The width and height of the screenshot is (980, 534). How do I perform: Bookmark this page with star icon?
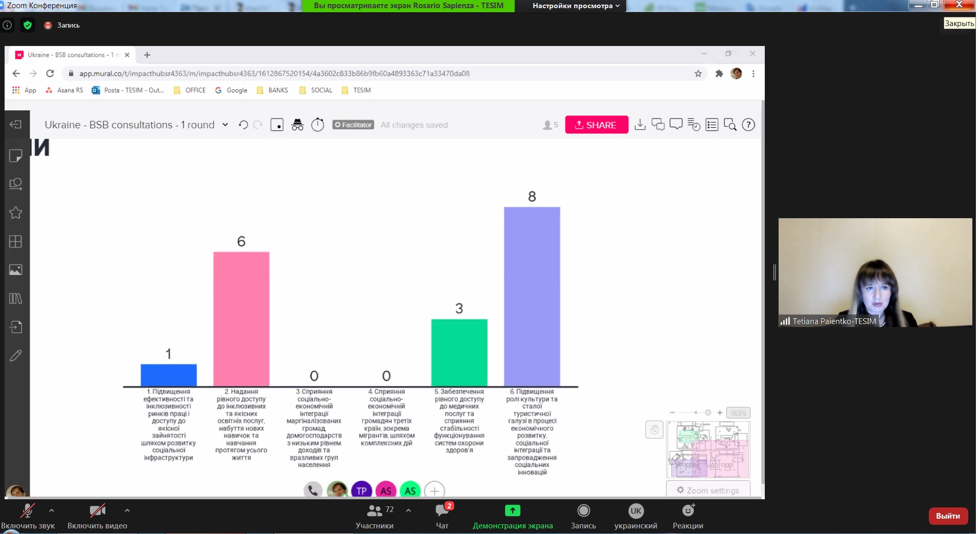(x=698, y=74)
